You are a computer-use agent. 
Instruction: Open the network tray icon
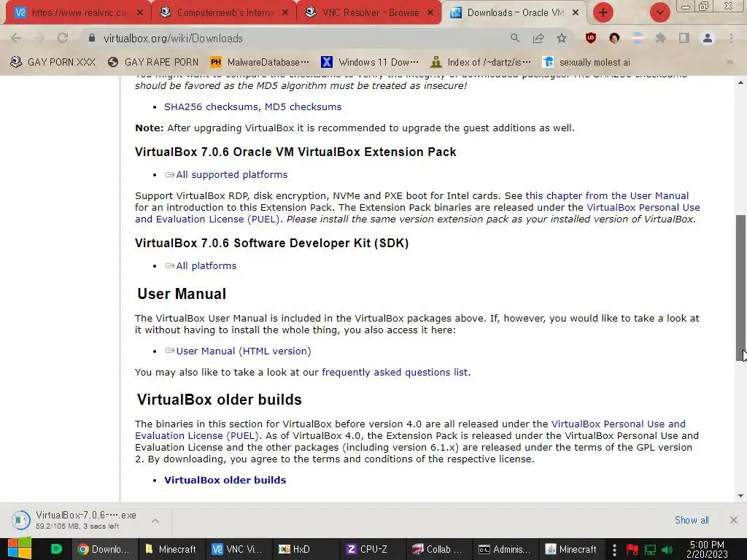(650, 550)
